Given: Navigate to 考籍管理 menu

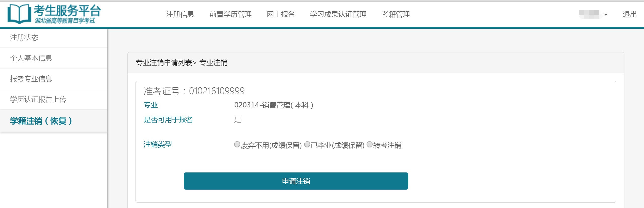Looking at the screenshot, I should pyautogui.click(x=396, y=14).
